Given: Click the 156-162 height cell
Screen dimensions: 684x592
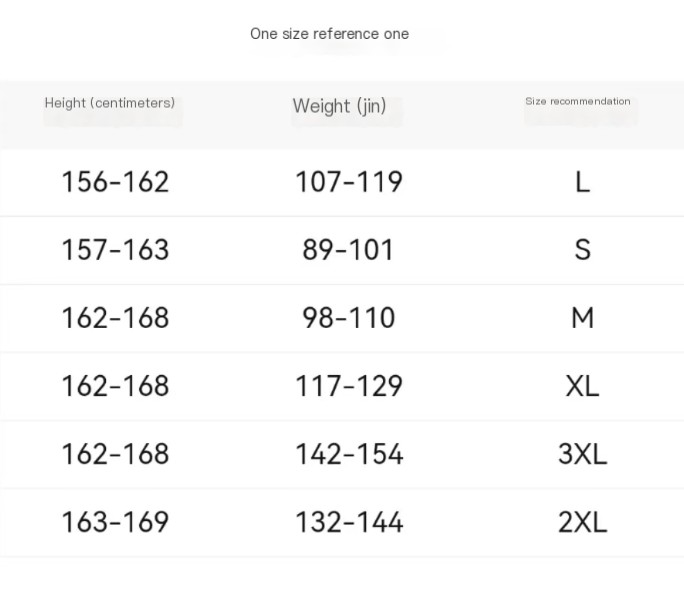Looking at the screenshot, I should [x=115, y=182].
